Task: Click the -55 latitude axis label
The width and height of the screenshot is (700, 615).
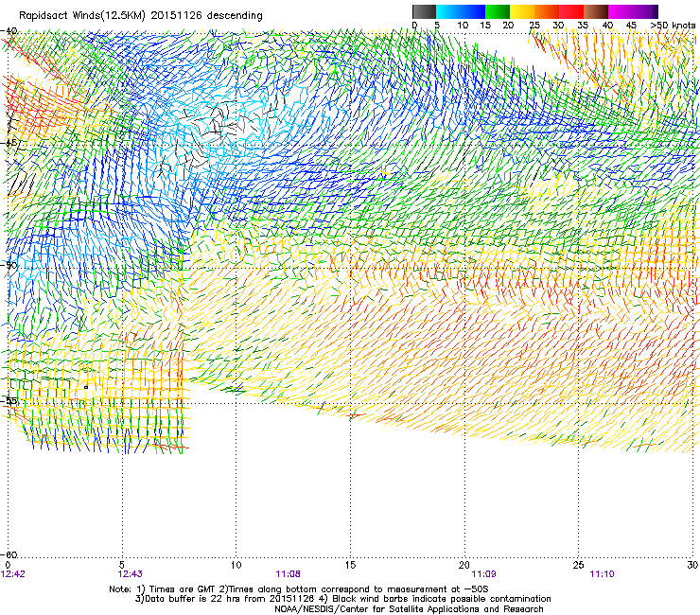Action: 9,400
